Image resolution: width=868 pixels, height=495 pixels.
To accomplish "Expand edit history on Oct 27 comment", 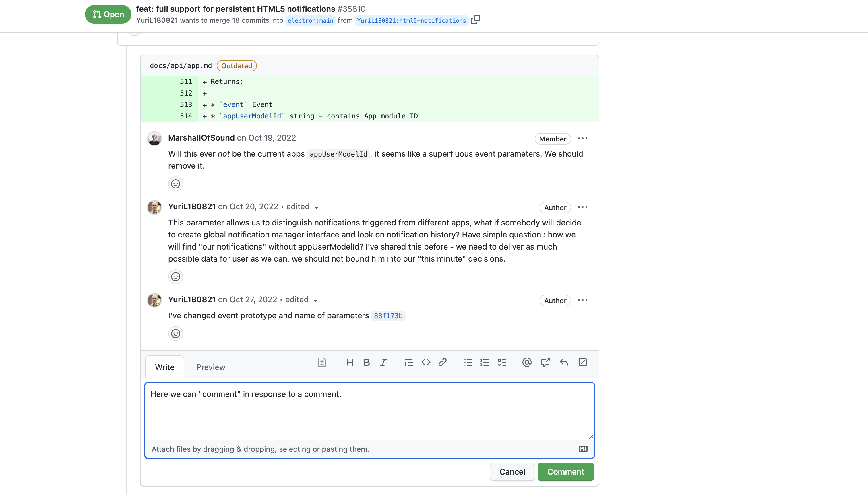I will 315,301.
